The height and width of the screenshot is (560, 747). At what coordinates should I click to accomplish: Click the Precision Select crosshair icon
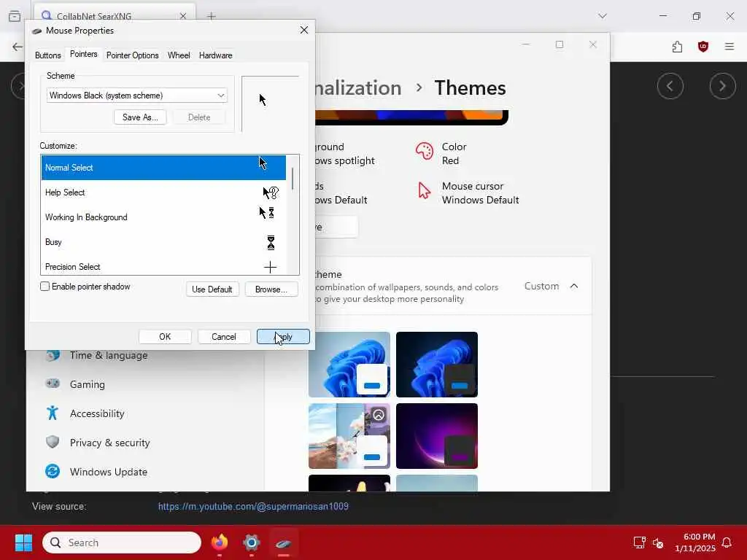click(x=270, y=267)
